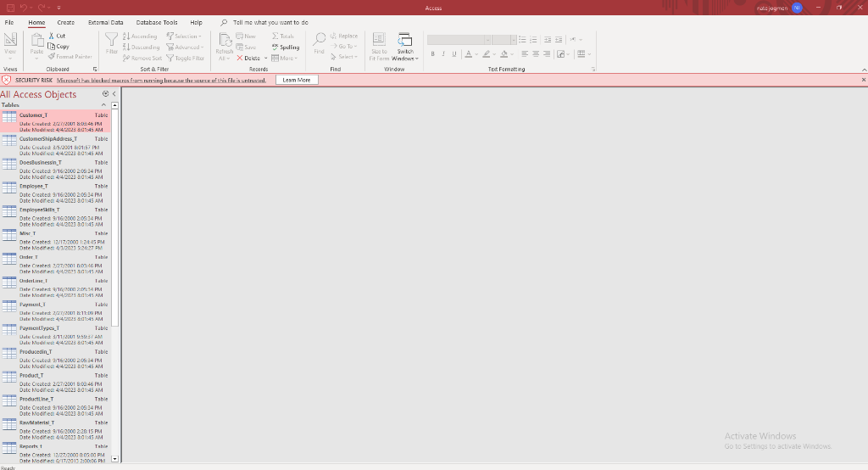This screenshot has height=470, width=868.
Task: Open the Help tab
Action: click(x=196, y=23)
